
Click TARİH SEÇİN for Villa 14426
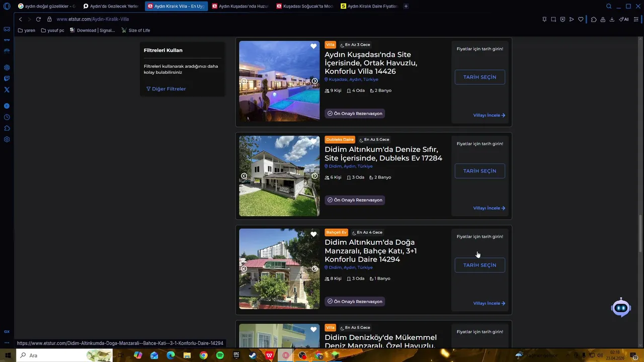(479, 77)
